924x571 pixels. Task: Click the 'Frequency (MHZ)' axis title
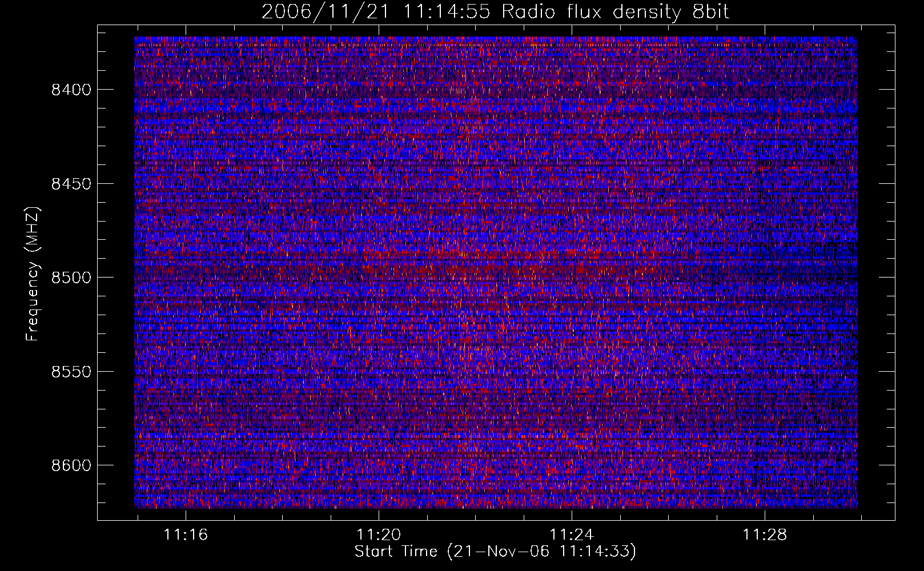coord(33,274)
